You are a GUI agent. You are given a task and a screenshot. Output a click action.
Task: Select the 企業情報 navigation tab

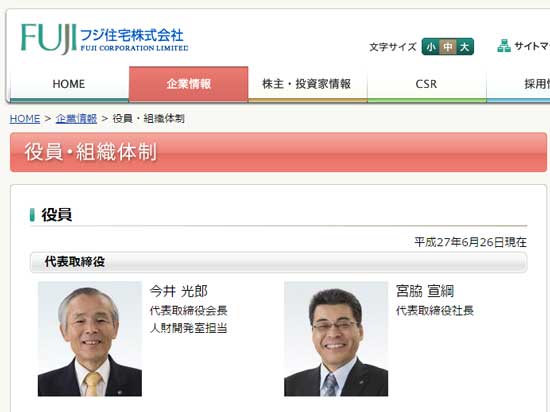pyautogui.click(x=189, y=84)
